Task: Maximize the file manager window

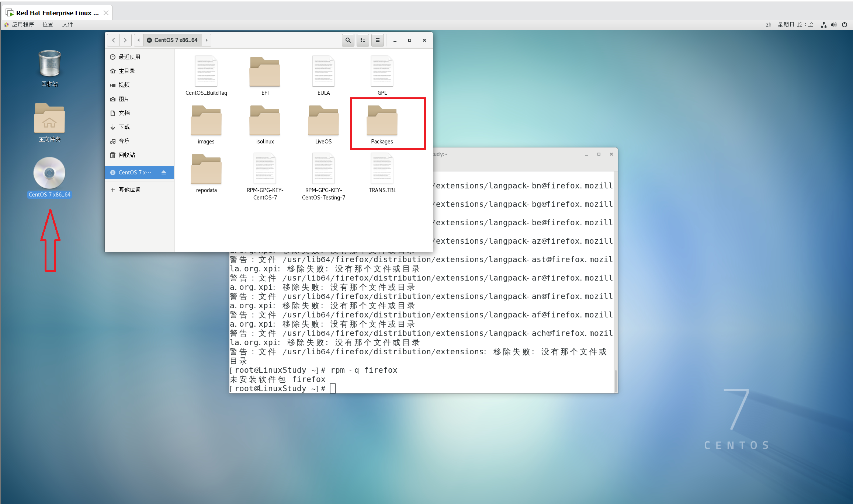Action: 410,40
